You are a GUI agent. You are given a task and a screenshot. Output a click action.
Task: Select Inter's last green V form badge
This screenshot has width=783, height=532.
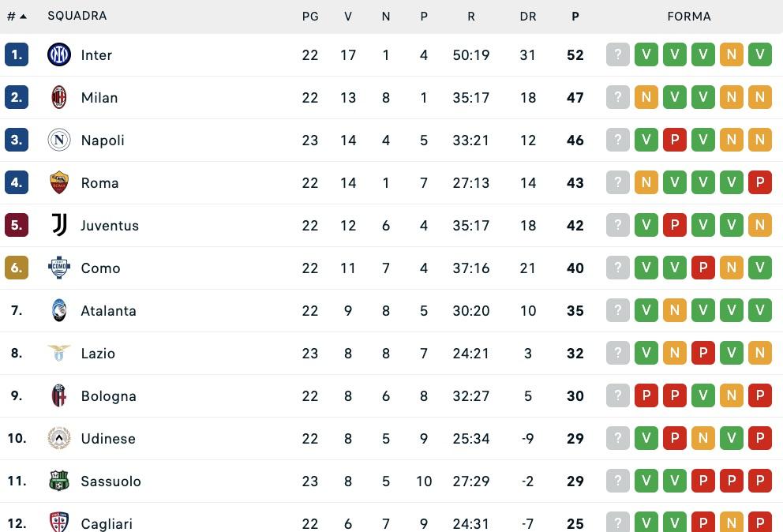pos(760,54)
